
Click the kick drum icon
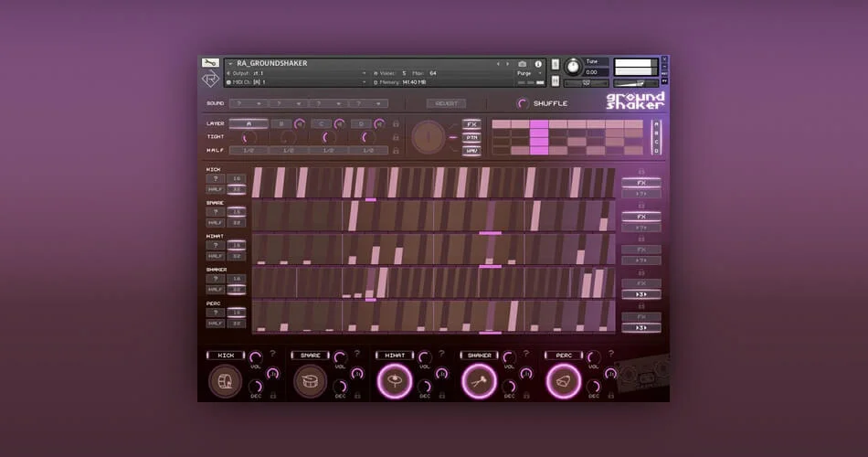pyautogui.click(x=226, y=381)
